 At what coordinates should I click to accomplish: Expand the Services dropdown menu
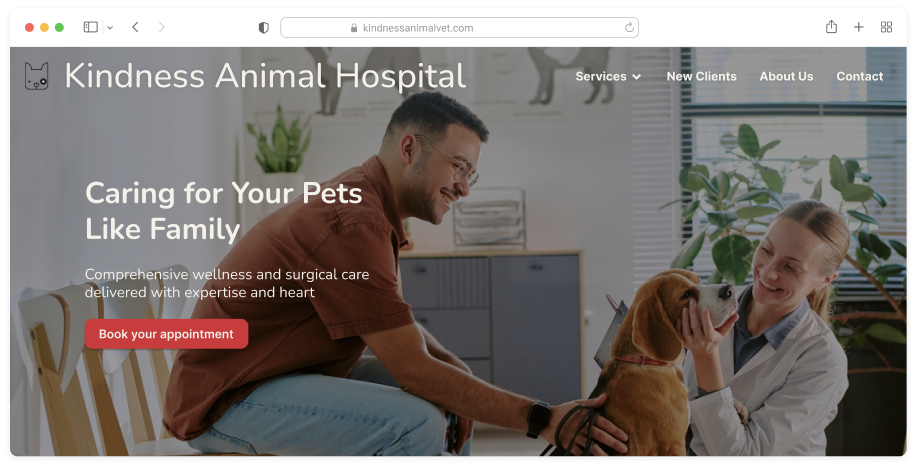point(608,77)
